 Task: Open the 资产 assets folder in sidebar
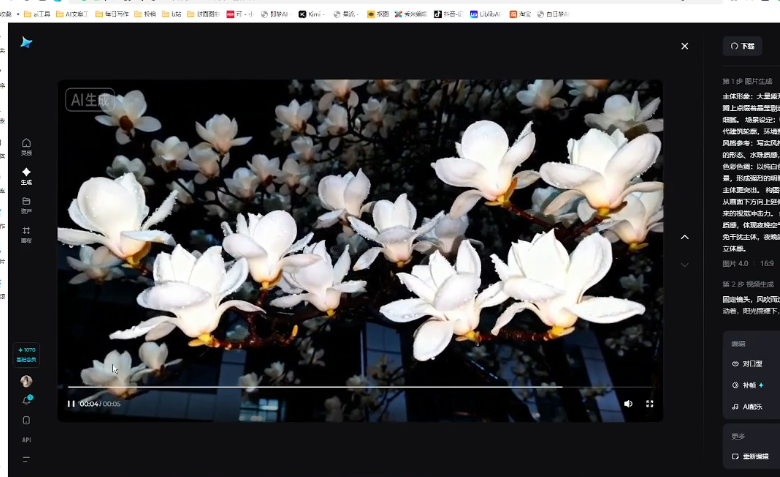pos(27,205)
